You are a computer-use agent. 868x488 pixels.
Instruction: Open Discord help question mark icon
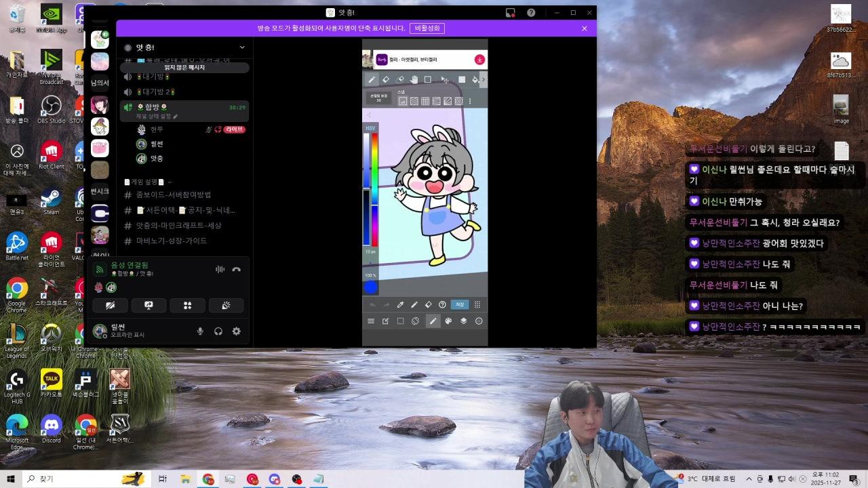[x=531, y=13]
